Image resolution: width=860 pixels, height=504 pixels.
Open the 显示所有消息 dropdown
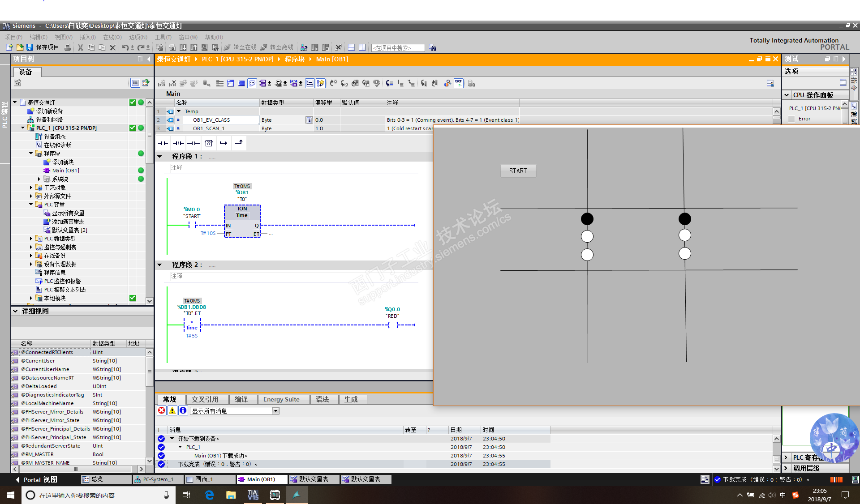[275, 411]
